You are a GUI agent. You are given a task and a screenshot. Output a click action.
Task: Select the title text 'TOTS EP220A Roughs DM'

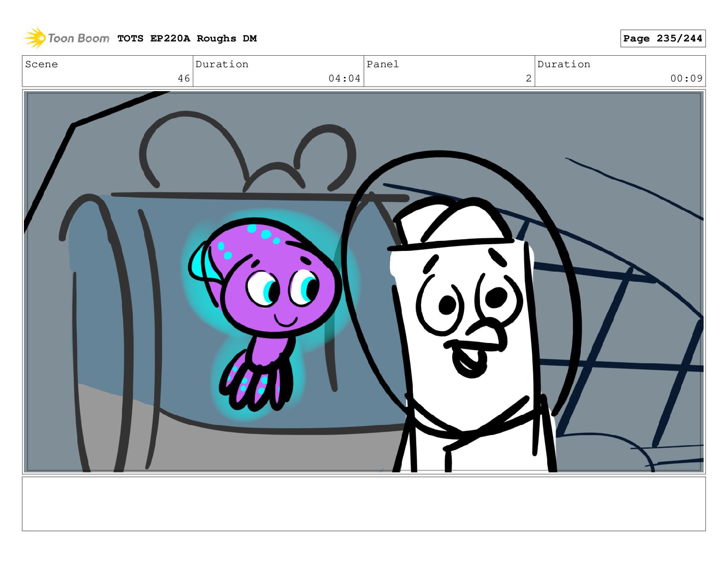pos(187,39)
